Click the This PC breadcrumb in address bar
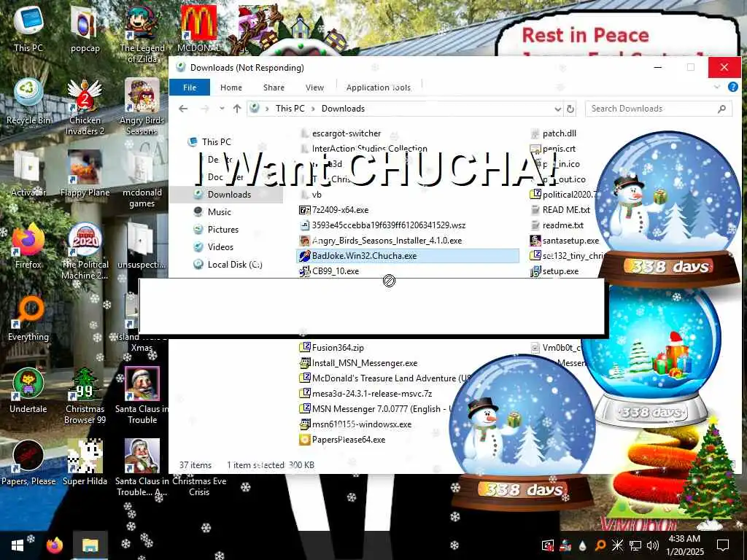The height and width of the screenshot is (560, 747). [x=290, y=109]
